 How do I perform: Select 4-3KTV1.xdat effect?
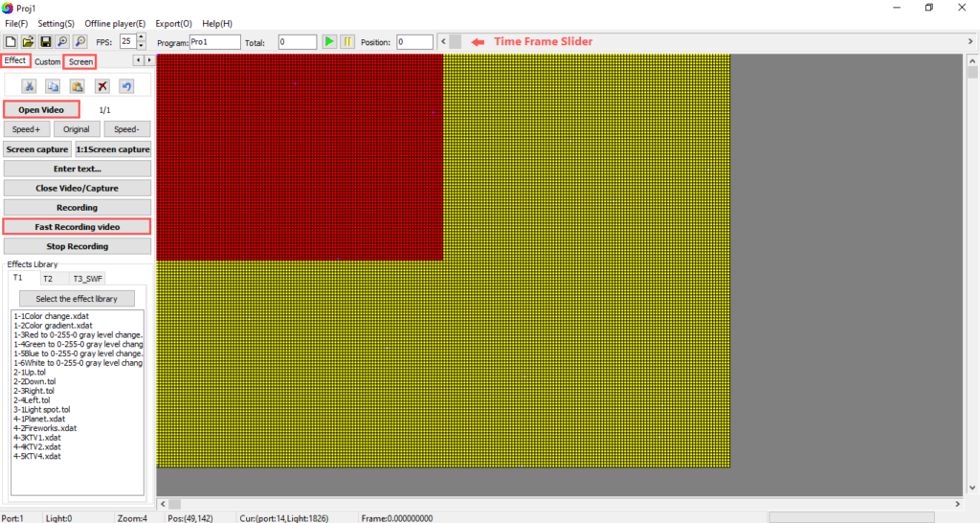tap(37, 438)
